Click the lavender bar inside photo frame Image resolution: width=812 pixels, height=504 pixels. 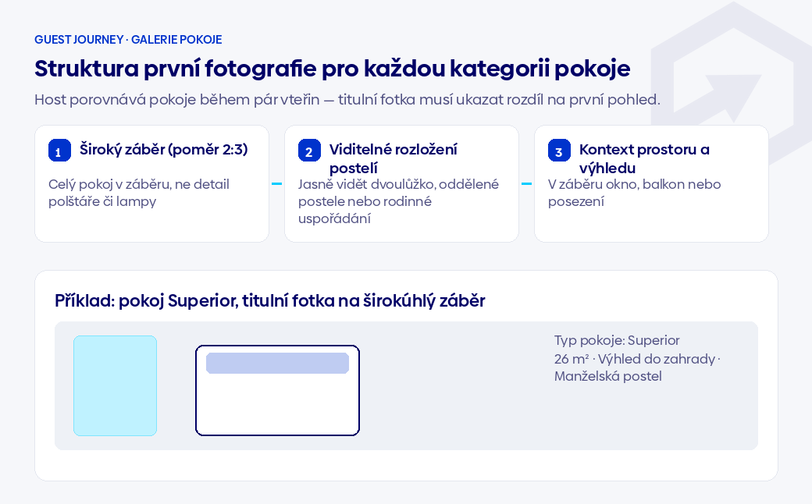point(278,363)
